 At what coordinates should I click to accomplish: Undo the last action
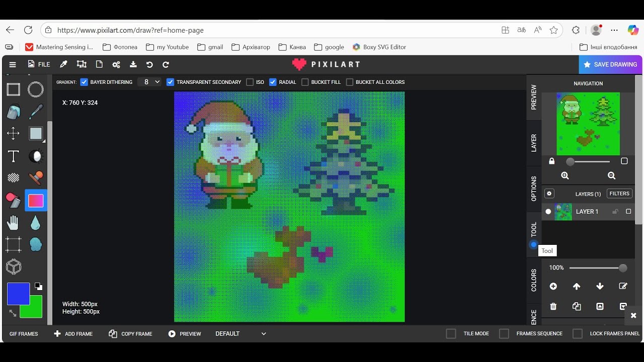pyautogui.click(x=149, y=64)
